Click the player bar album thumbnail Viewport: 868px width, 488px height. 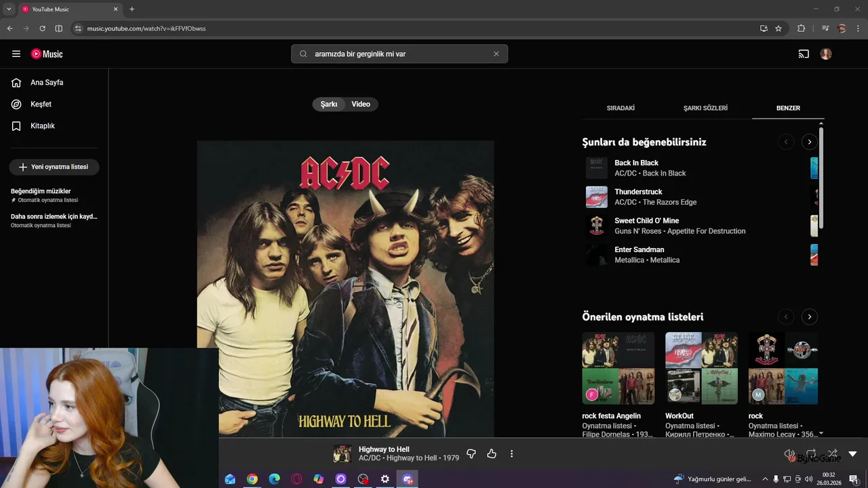coord(342,453)
